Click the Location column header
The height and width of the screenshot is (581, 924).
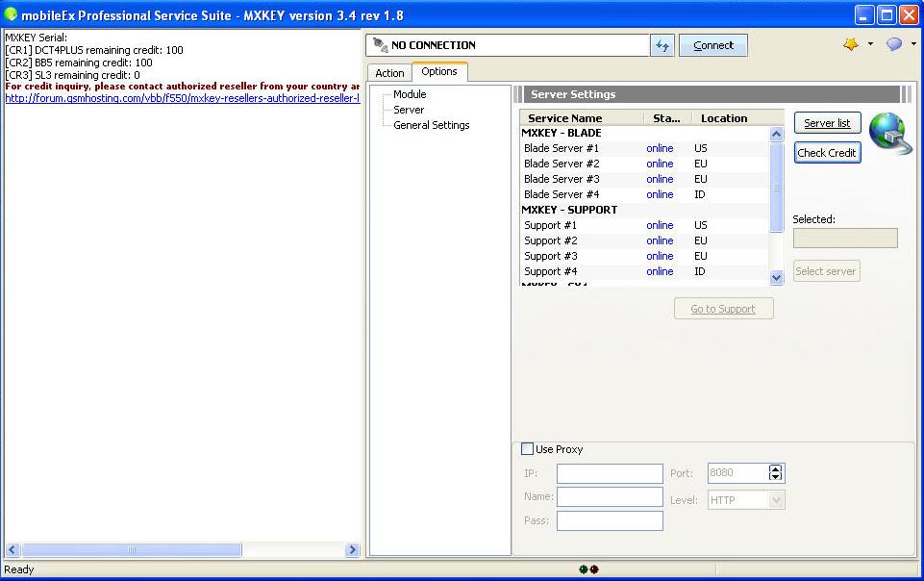(737, 118)
